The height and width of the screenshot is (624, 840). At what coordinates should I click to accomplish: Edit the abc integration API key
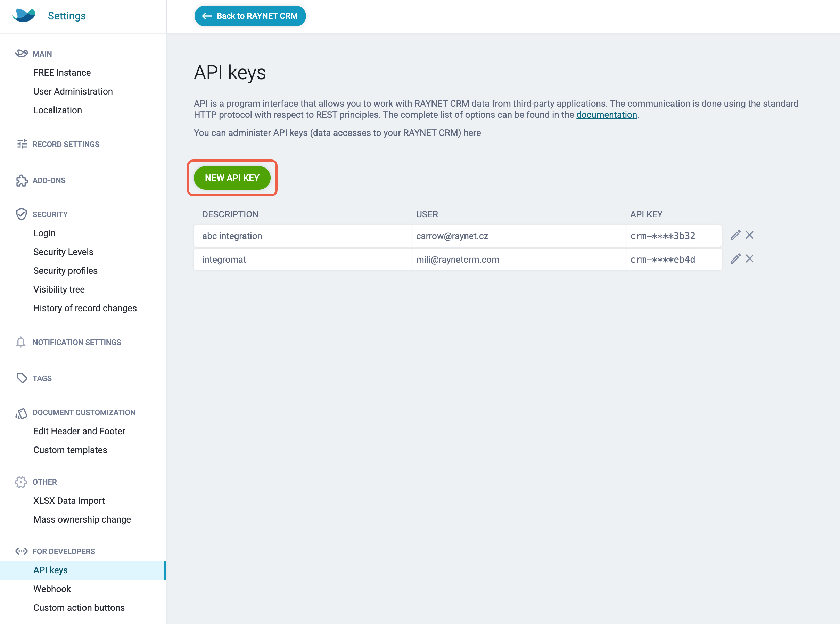[x=735, y=235]
